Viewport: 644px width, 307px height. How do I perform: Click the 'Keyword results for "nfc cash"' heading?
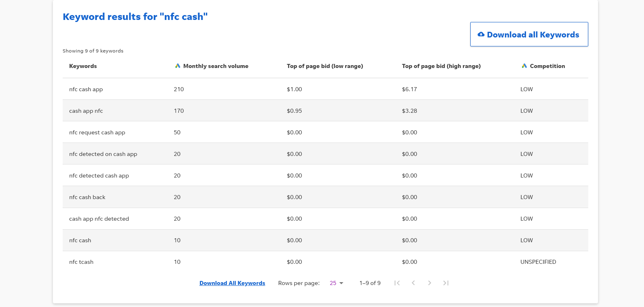[x=135, y=17]
